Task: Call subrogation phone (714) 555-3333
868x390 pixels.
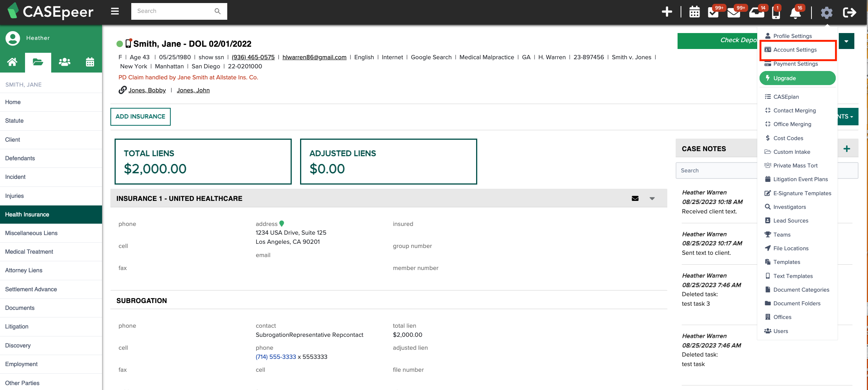Action: 276,357
